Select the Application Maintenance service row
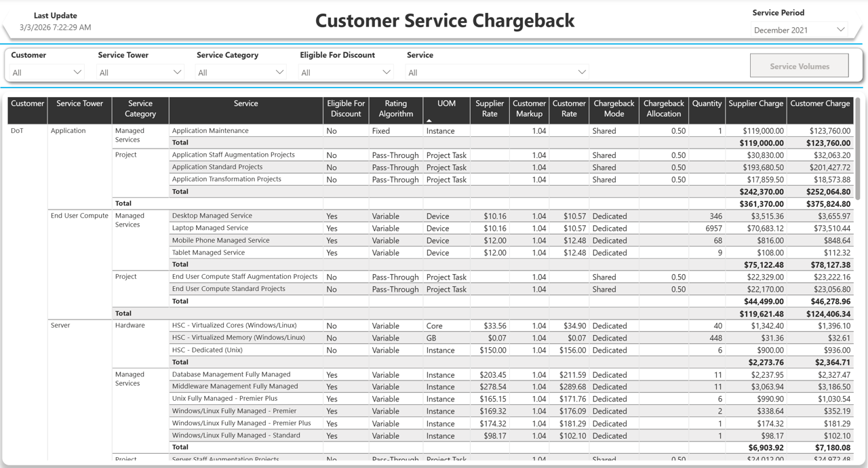This screenshot has width=868, height=468. (x=209, y=130)
